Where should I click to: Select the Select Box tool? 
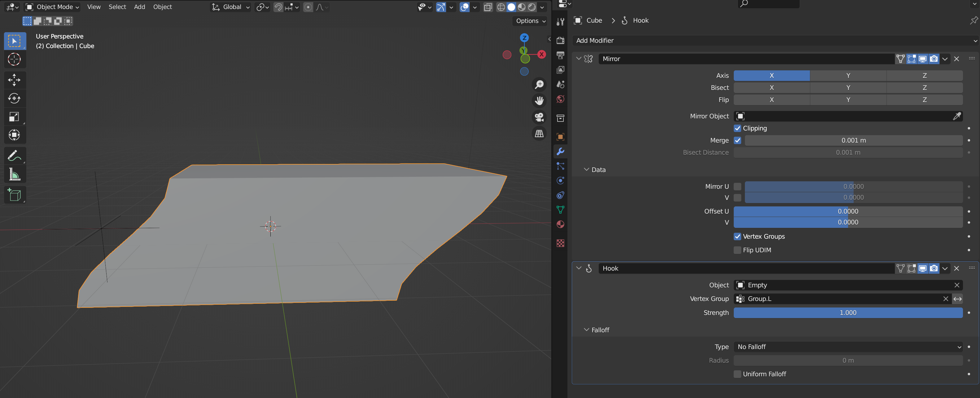coord(15,41)
